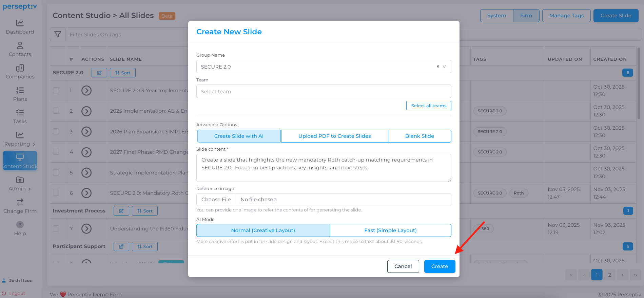Viewport: 644px width, 298px height.
Task: Cancel the Create New Slide dialog
Action: point(403,266)
